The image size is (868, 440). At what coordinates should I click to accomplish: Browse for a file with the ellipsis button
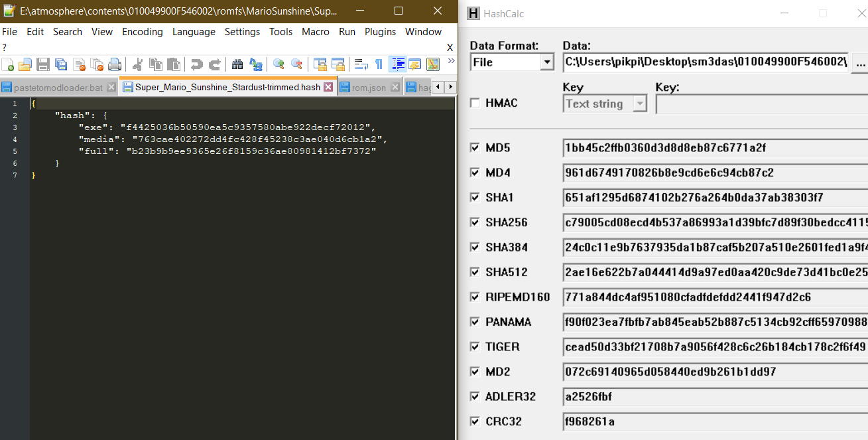click(x=860, y=62)
